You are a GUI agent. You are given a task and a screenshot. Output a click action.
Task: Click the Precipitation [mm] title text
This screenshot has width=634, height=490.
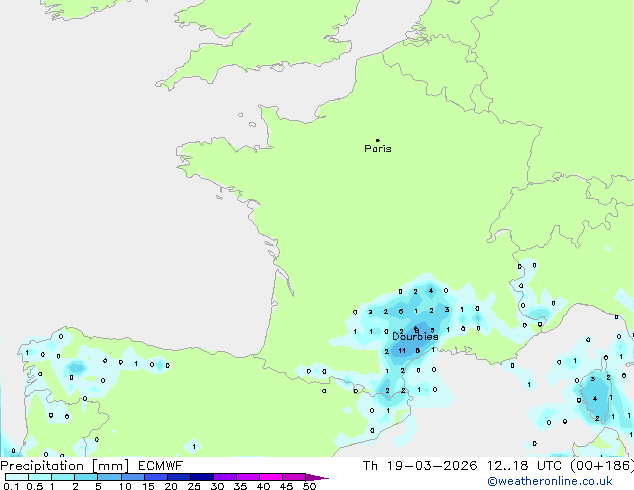pos(64,466)
